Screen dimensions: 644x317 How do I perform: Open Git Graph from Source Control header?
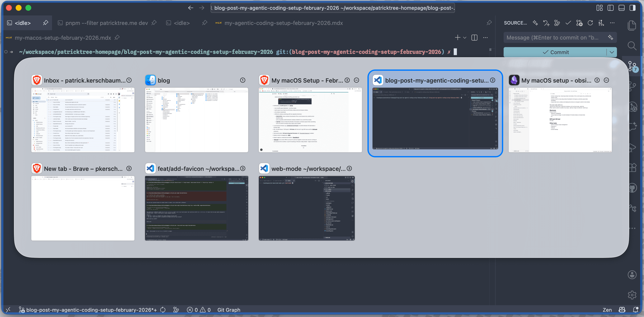tap(557, 23)
